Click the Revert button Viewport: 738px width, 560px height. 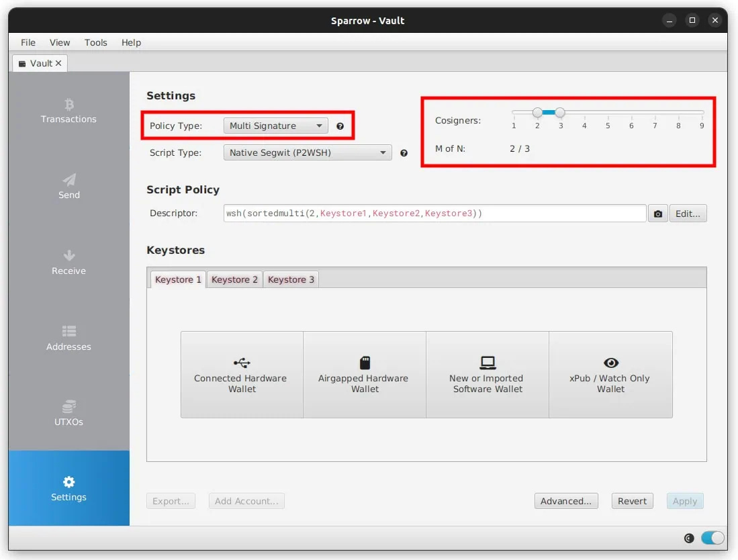632,501
